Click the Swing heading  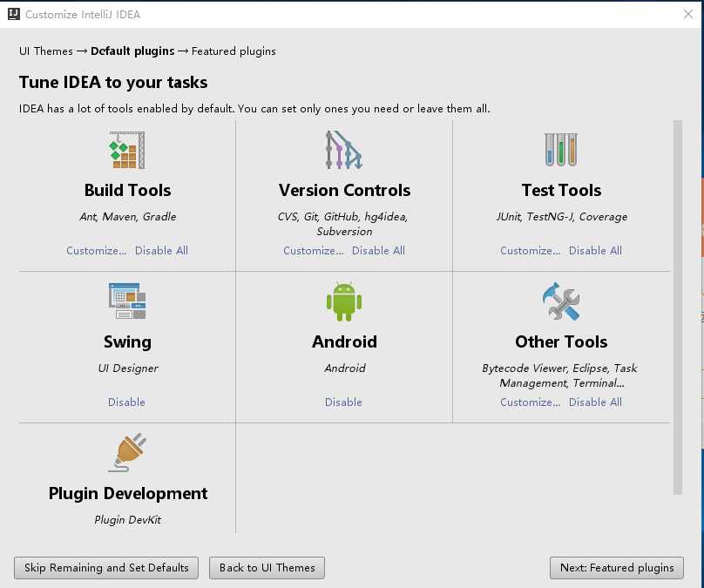coord(127,342)
